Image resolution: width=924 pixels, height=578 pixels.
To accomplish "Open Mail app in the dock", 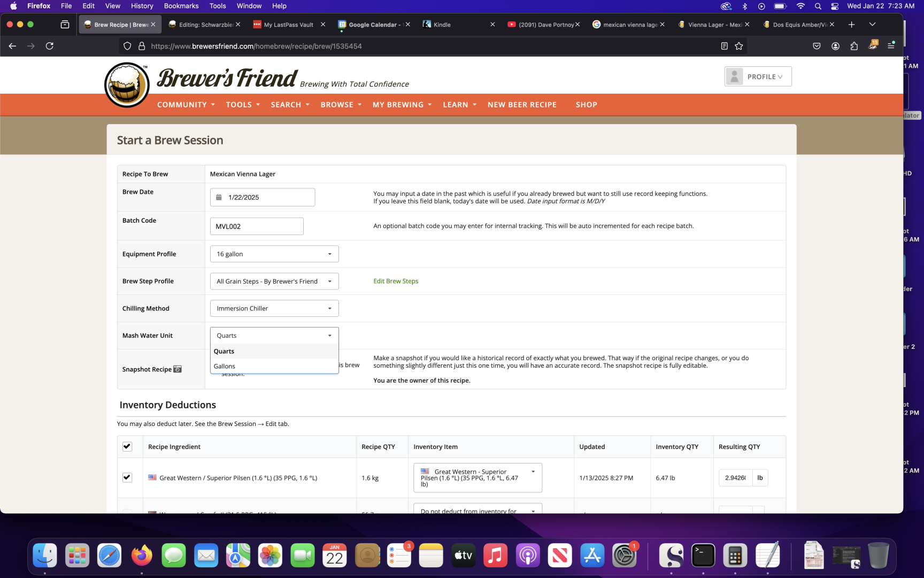I will 206,556.
